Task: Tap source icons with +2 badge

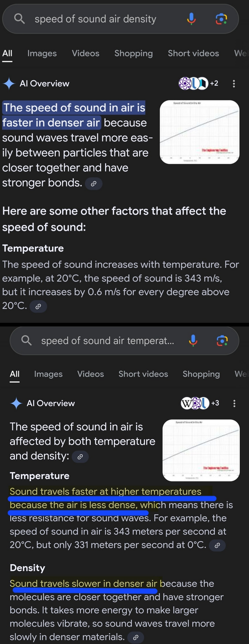Action: tap(198, 83)
